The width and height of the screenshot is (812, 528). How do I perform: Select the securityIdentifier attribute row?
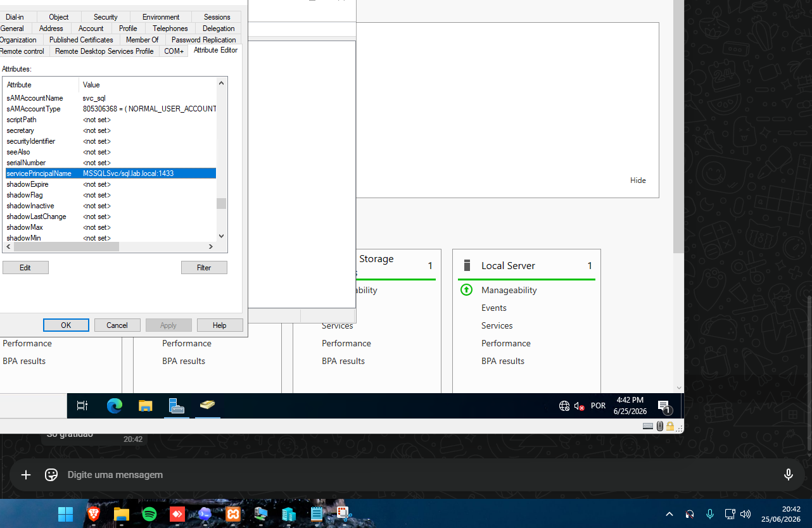(110, 141)
